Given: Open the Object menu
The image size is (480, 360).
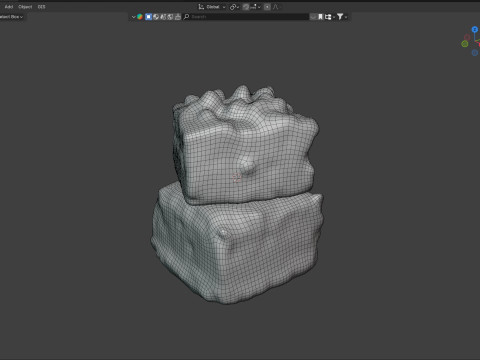Looking at the screenshot, I should click(x=25, y=7).
